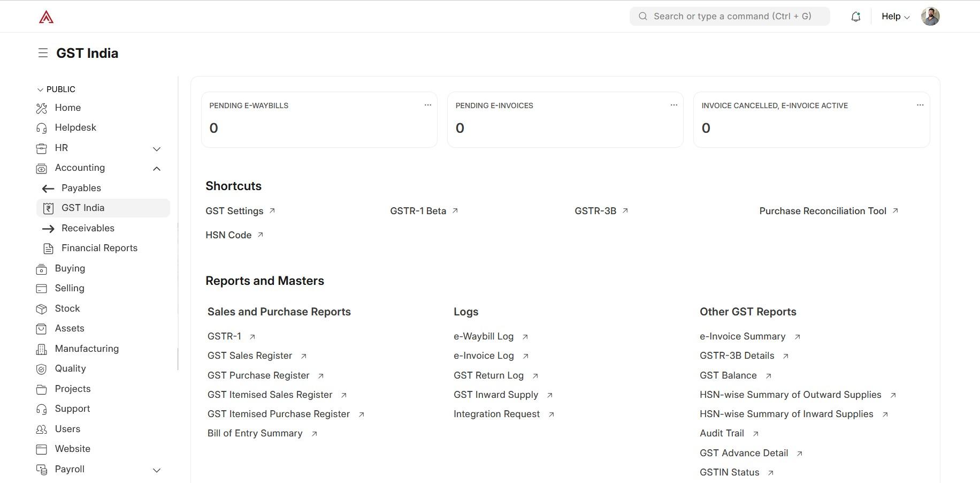980x483 pixels.
Task: Open the GST Purchase Register report
Action: pyautogui.click(x=266, y=375)
